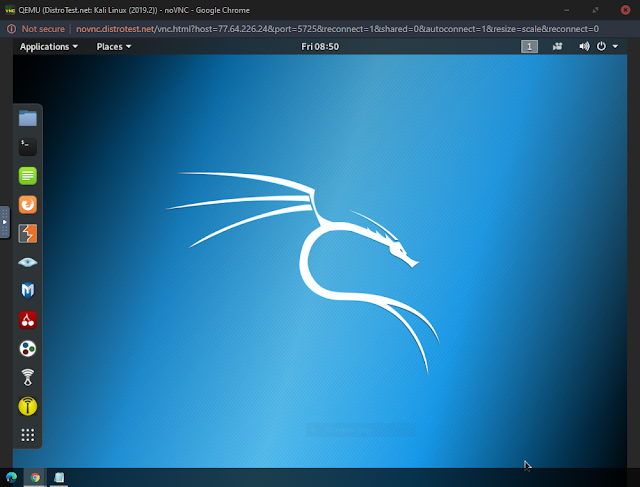Show all applications grid

point(28,435)
